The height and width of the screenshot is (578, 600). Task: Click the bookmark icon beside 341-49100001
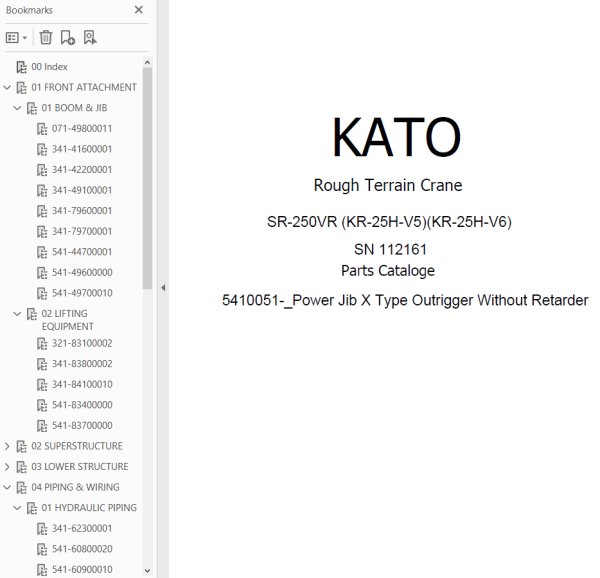pos(42,191)
